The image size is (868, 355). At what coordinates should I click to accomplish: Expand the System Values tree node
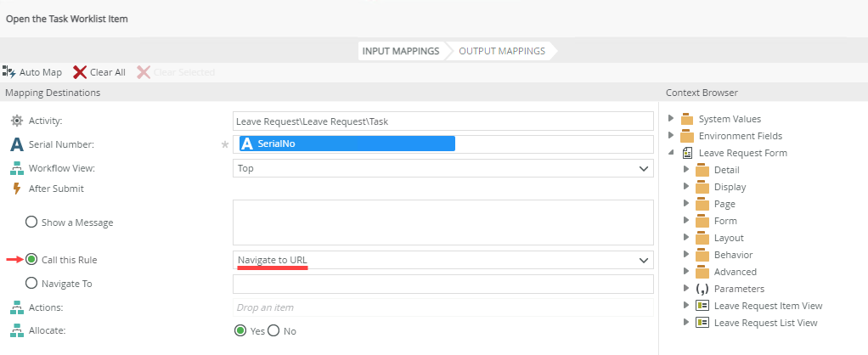pos(671,119)
